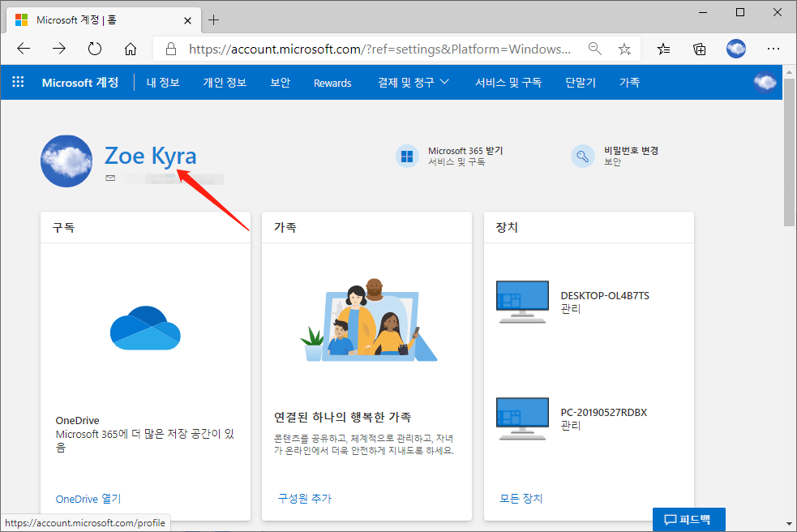Go to browser Home icon

[x=131, y=49]
